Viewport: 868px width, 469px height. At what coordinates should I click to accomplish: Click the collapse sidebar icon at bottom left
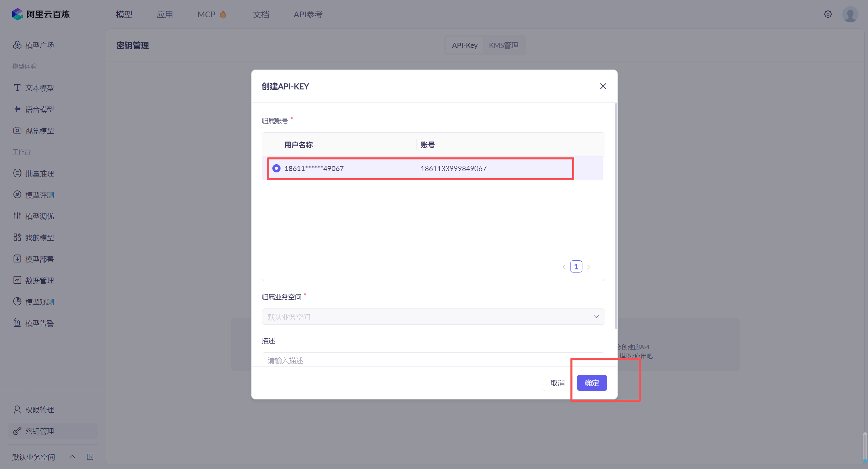pos(90,457)
